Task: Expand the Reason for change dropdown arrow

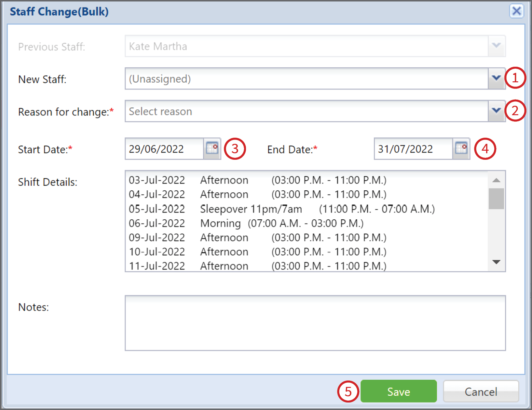Action: (496, 111)
